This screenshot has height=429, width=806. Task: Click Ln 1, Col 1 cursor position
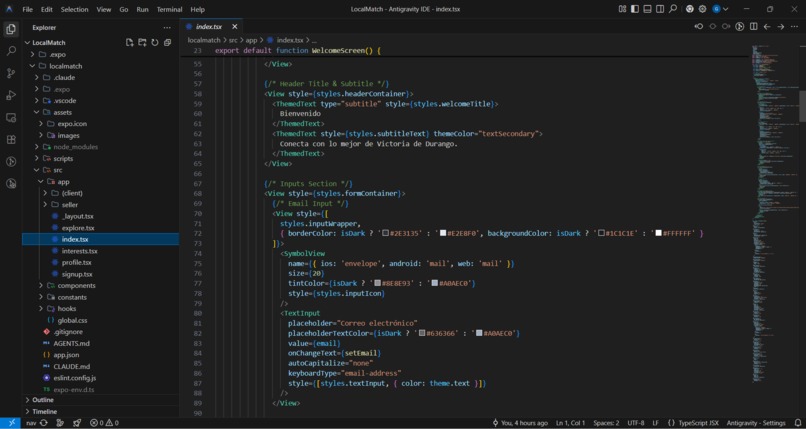coord(571,423)
